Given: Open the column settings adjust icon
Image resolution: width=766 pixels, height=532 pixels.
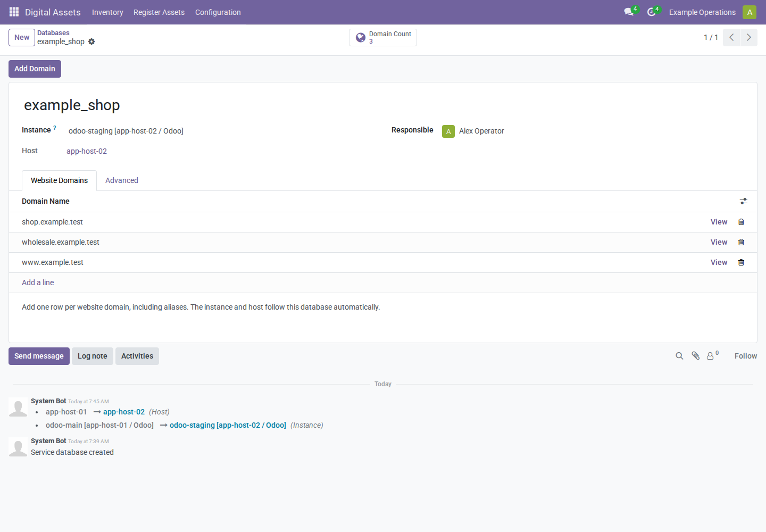Looking at the screenshot, I should click(743, 201).
